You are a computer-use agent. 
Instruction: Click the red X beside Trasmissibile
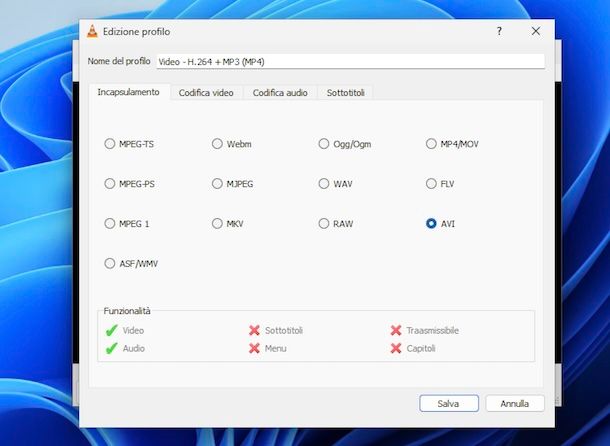[x=396, y=330]
